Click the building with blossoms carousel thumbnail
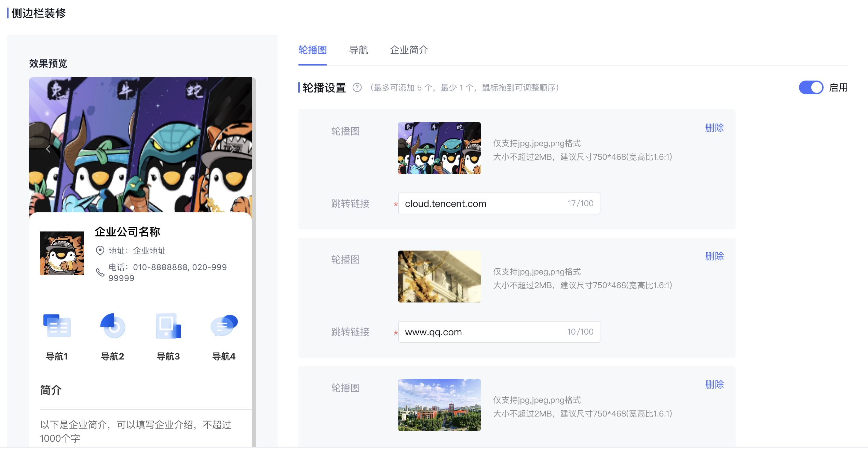The image size is (868, 452). [439, 277]
